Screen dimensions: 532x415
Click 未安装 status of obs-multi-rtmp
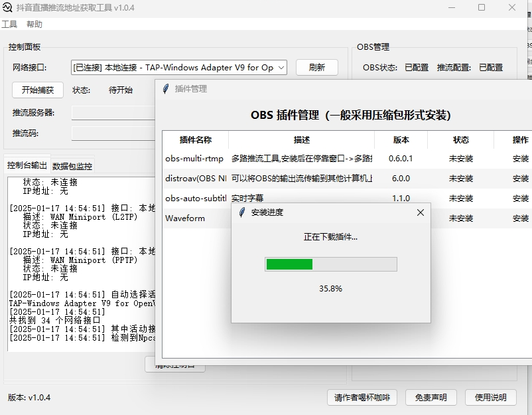tap(461, 159)
